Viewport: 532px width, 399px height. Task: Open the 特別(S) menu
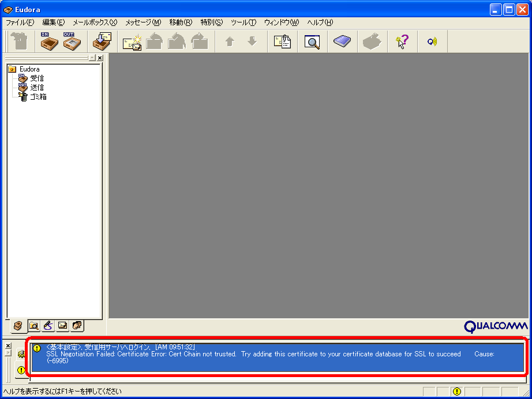pyautogui.click(x=212, y=22)
